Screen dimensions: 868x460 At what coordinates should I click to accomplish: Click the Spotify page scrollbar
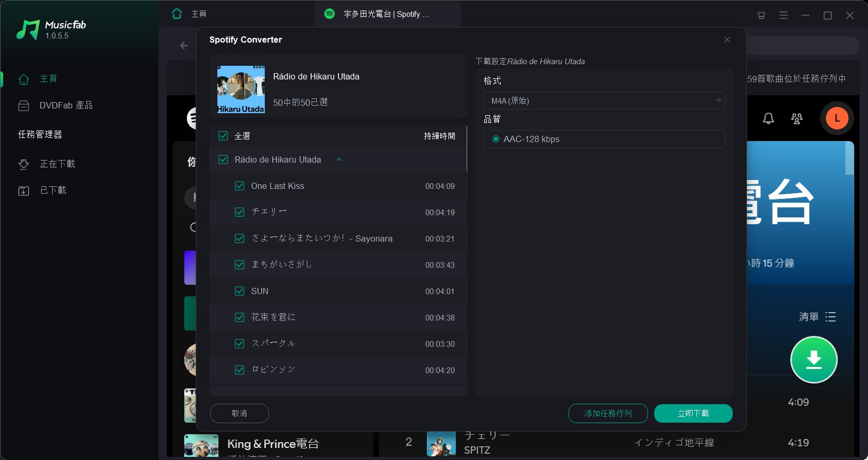(x=849, y=158)
